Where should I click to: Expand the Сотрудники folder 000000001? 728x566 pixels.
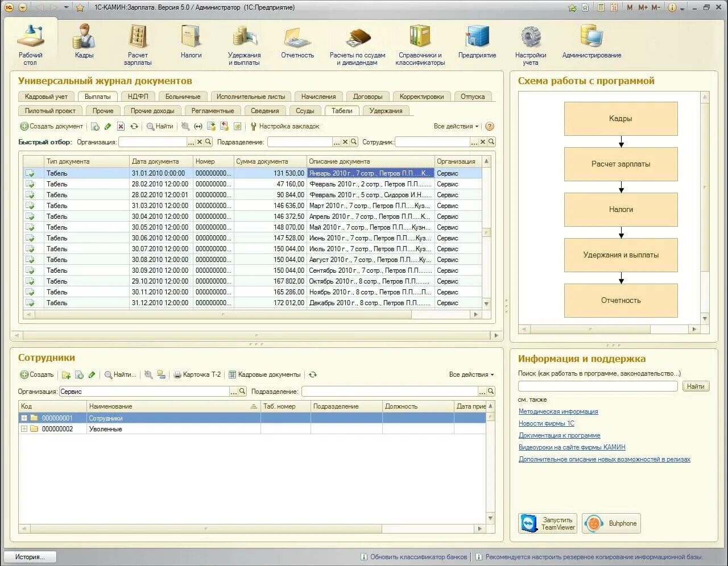click(x=24, y=418)
